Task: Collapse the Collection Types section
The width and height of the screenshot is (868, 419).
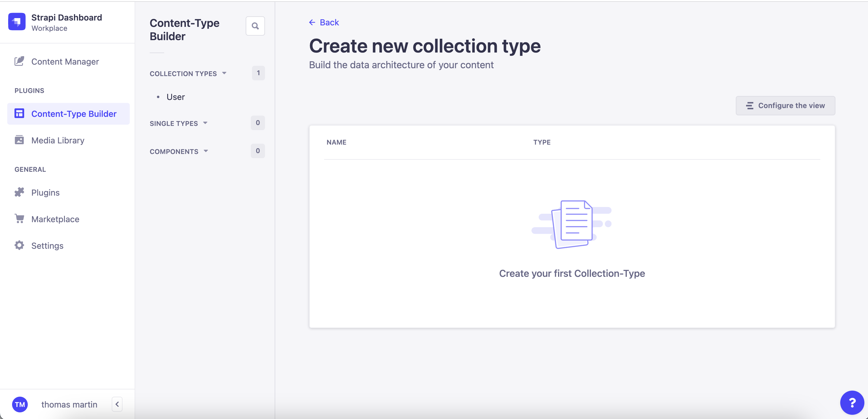Action: pyautogui.click(x=225, y=73)
